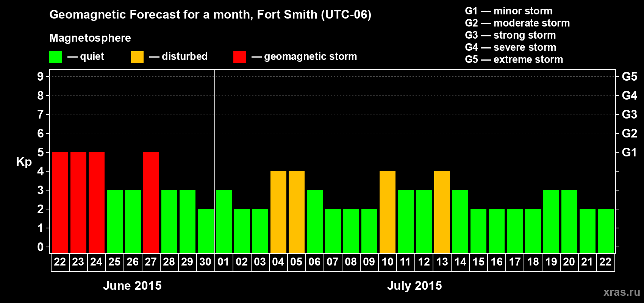Click the Kp value 0 axis label
This screenshot has height=303, width=644.
[41, 247]
